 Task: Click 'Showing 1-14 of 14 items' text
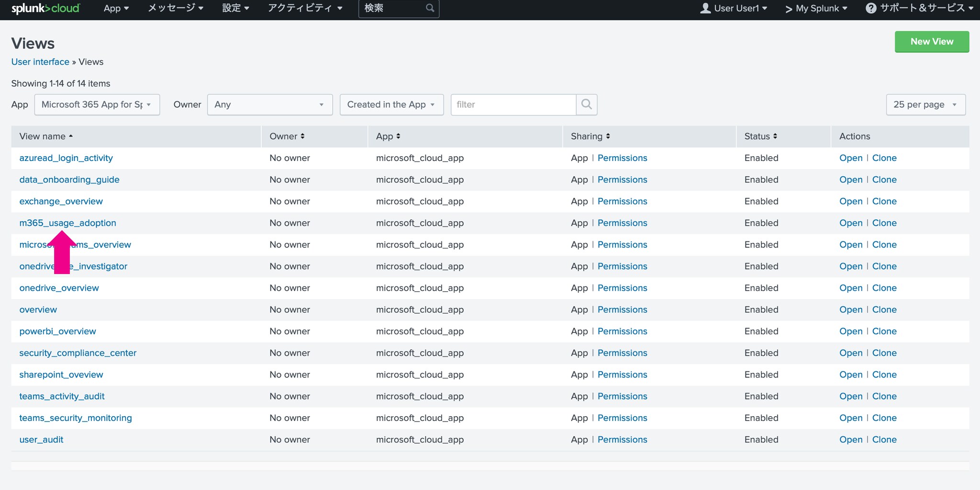click(x=61, y=83)
